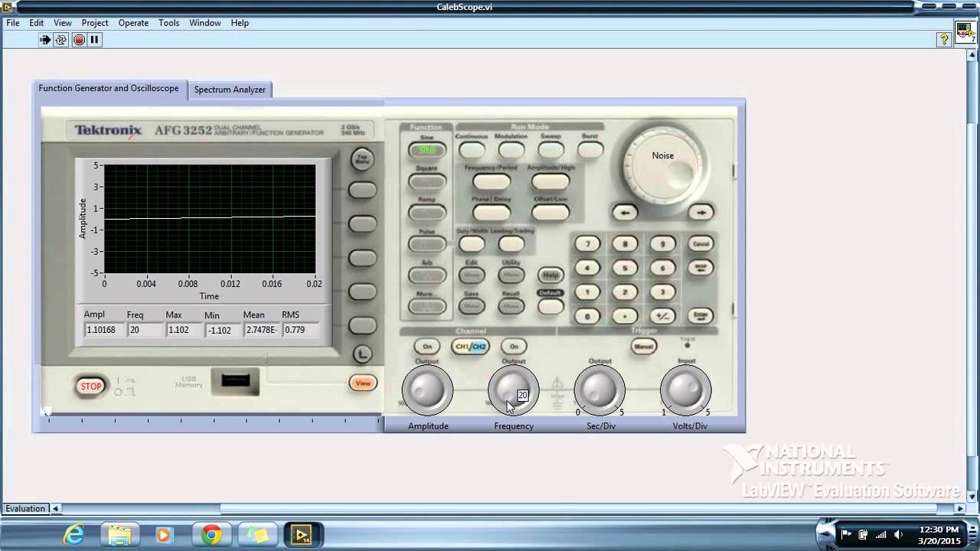
Task: Click the Volts/Div knob
Action: point(686,390)
